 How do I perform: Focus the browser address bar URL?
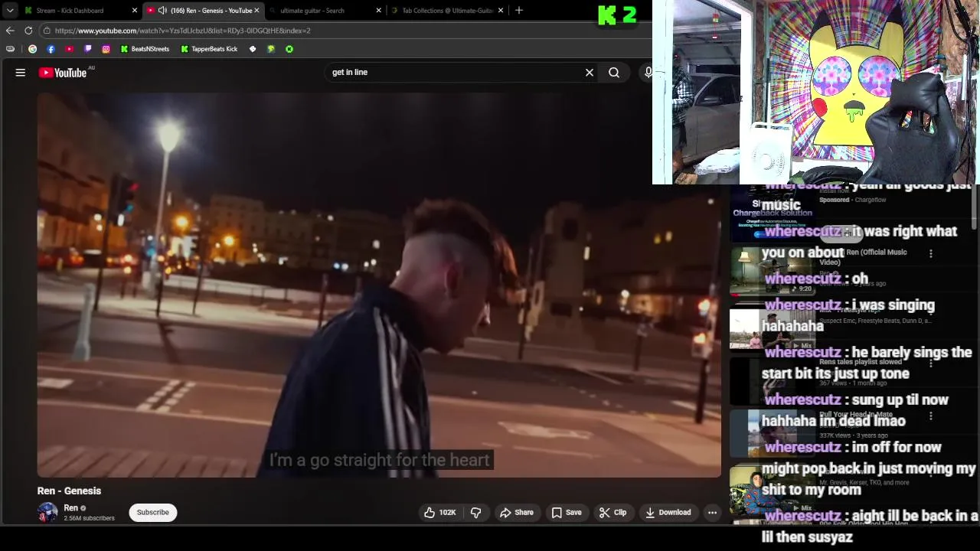[x=182, y=31]
